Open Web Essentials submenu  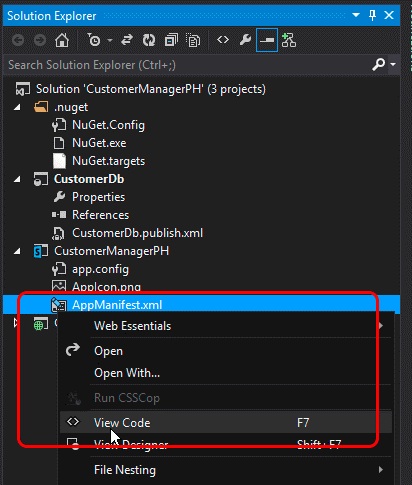(225, 326)
